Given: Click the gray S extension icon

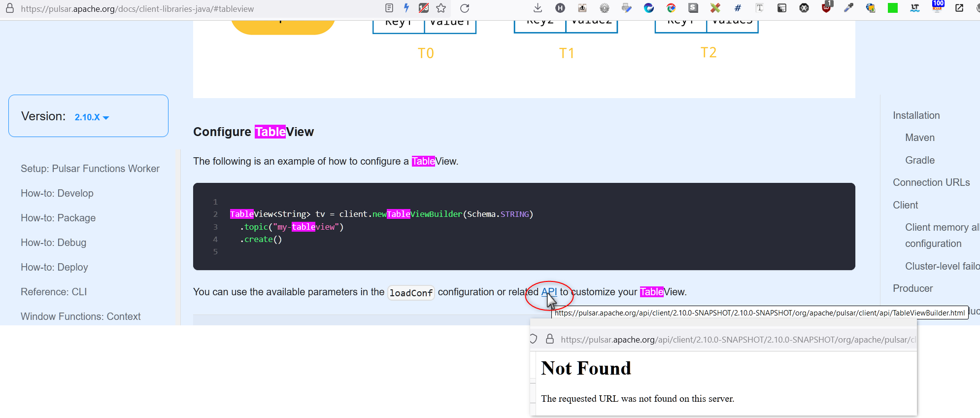Looking at the screenshot, I should pos(693,8).
